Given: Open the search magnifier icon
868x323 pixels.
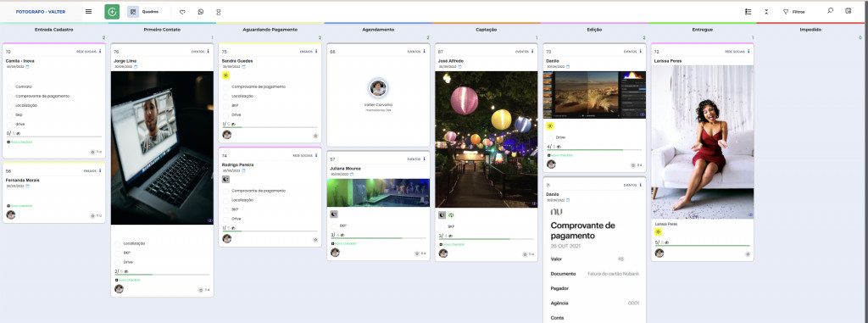Looking at the screenshot, I should point(831,10).
